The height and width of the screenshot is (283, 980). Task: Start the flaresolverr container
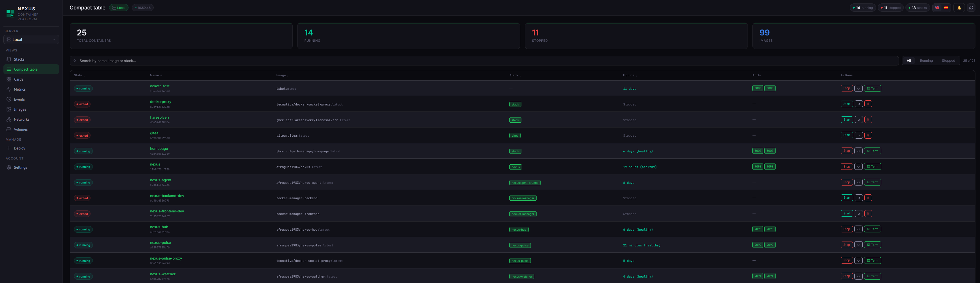[x=846, y=119]
